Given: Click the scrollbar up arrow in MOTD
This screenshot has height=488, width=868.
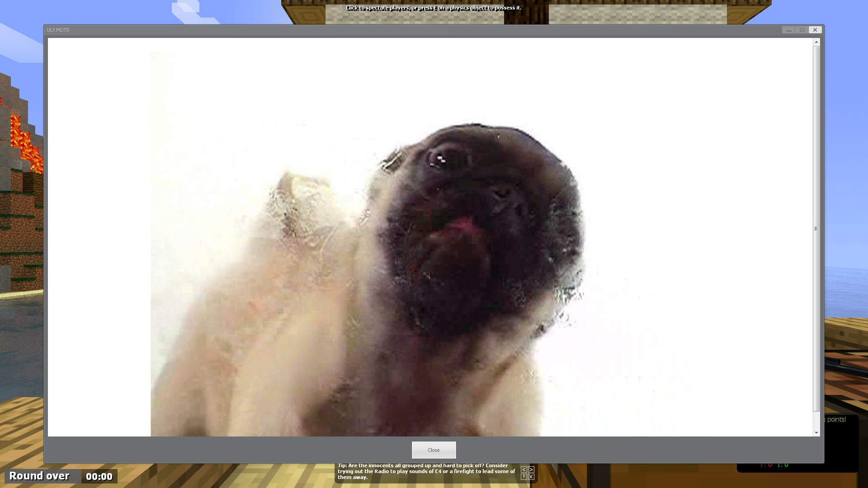Looking at the screenshot, I should [x=816, y=42].
